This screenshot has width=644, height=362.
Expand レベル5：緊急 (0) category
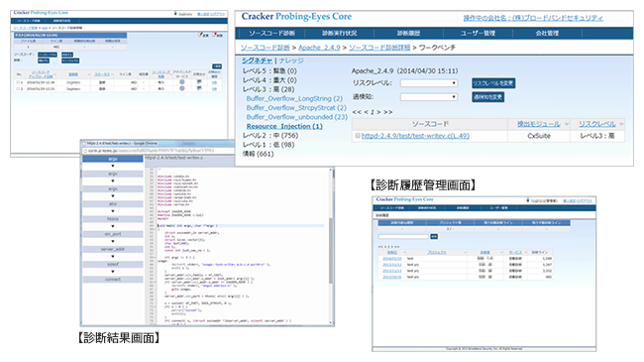[269, 70]
